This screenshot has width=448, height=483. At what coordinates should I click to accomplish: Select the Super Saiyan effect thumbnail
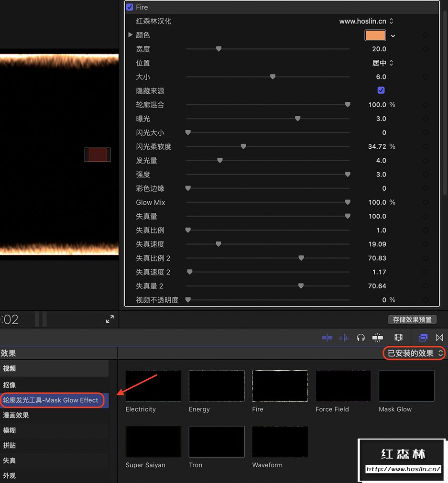[x=153, y=442]
